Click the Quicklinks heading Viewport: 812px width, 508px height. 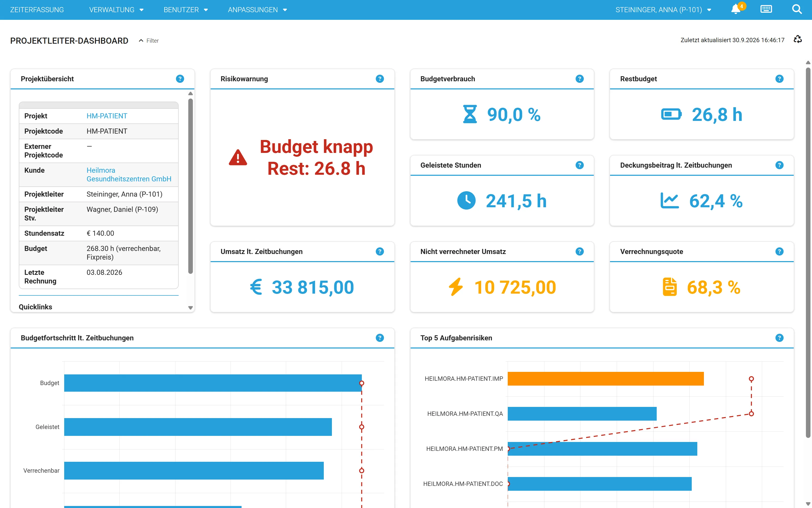pos(35,307)
